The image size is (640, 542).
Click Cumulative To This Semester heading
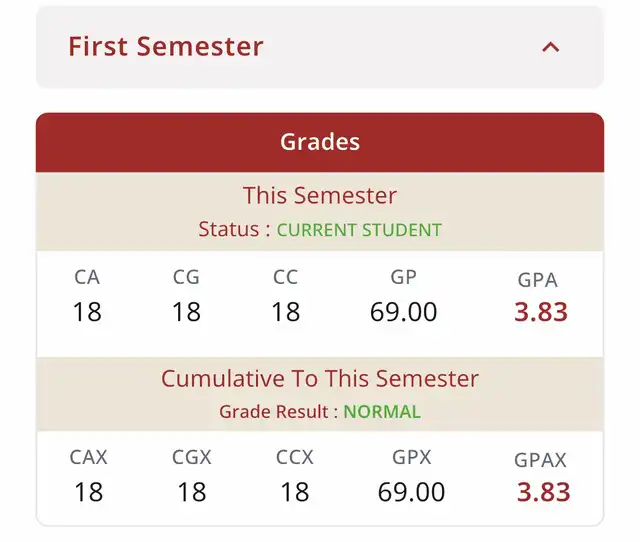[320, 379]
